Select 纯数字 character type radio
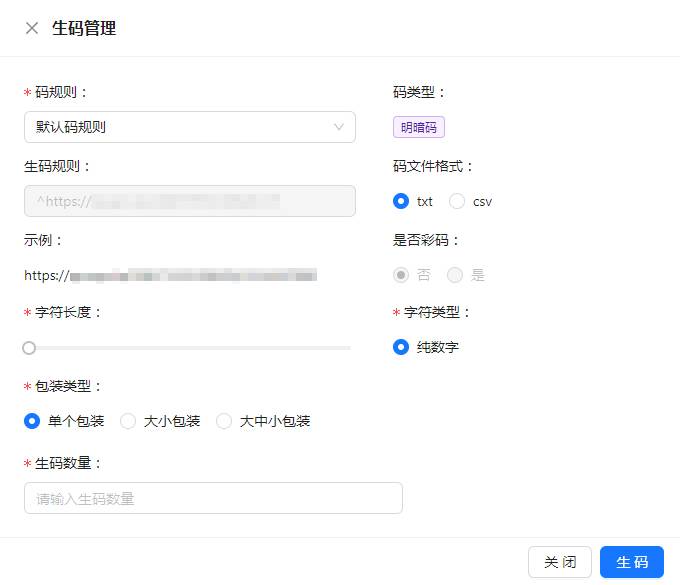 coord(401,347)
